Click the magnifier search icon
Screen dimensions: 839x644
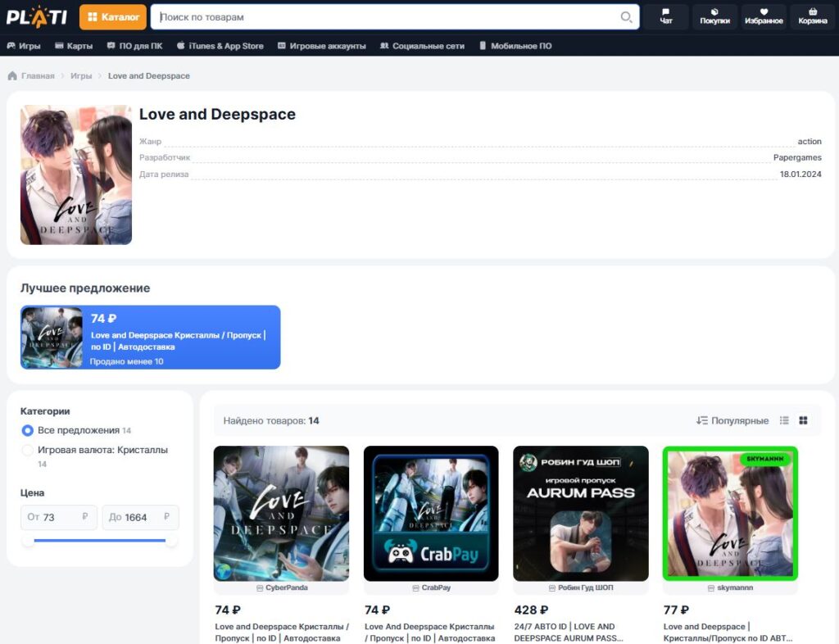(x=626, y=17)
